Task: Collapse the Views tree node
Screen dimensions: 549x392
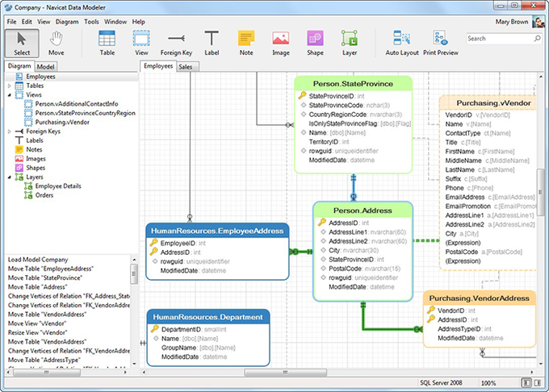Action: [x=9, y=94]
